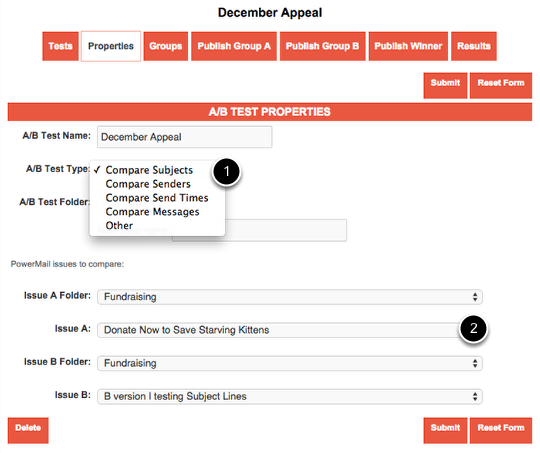Click the top Submit button
Image resolution: width=540 pixels, height=453 pixels.
445,85
